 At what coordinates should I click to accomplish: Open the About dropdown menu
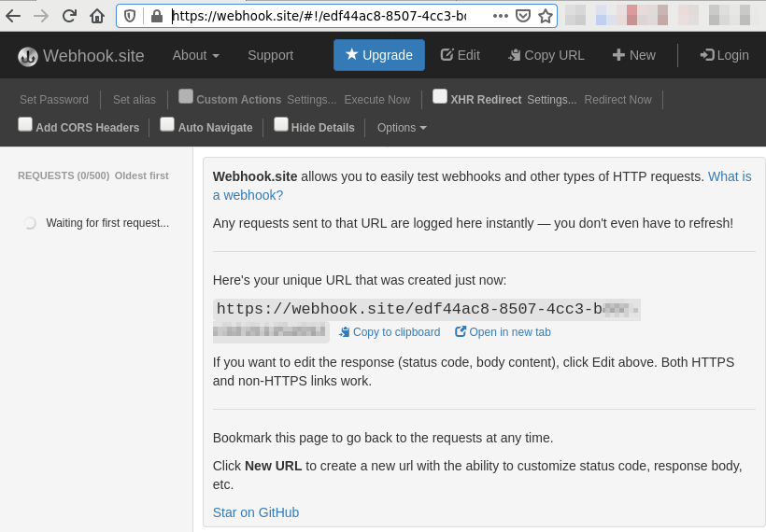click(195, 55)
